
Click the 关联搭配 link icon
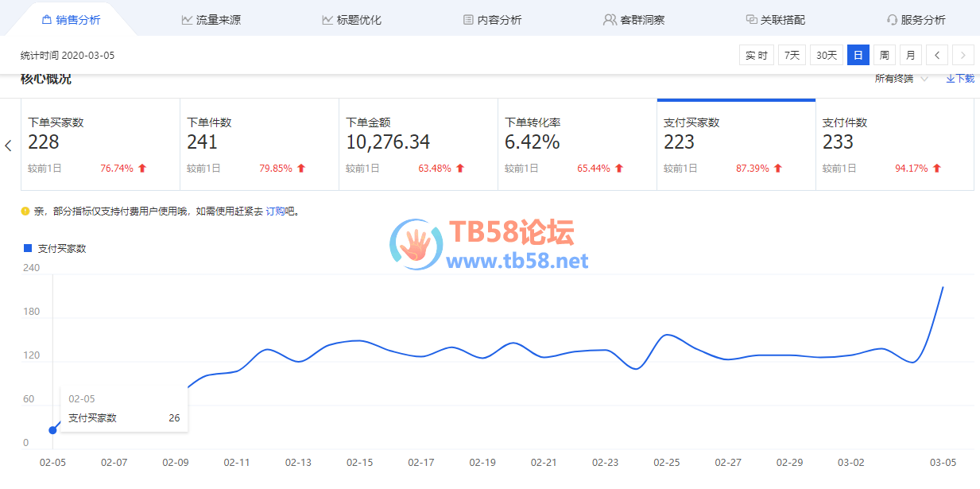[x=751, y=20]
